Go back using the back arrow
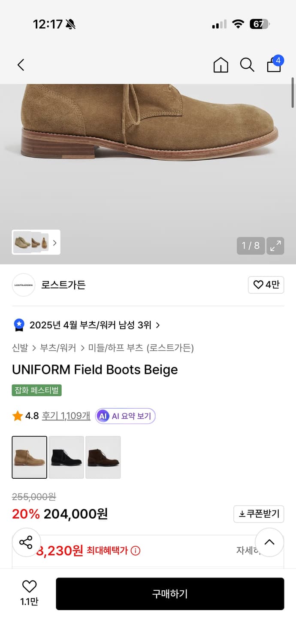Screen dimensions: 296x644 [21, 64]
